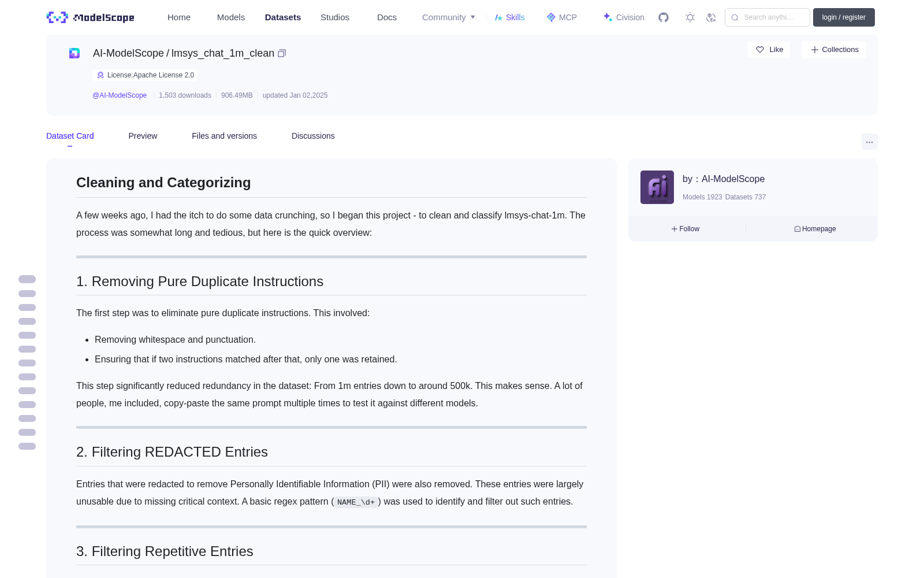
Task: Click bullet Removing whitespace and punctuation
Action: point(175,340)
